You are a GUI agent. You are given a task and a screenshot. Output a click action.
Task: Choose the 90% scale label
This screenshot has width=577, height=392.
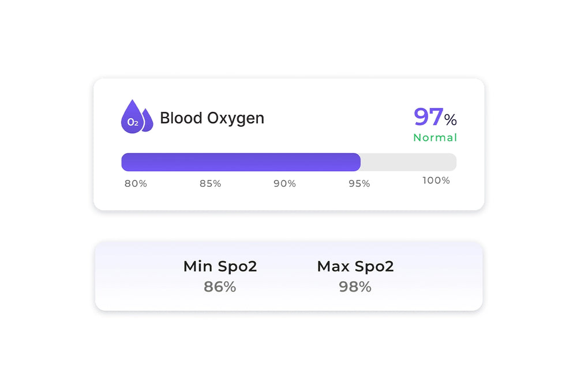[x=284, y=184]
